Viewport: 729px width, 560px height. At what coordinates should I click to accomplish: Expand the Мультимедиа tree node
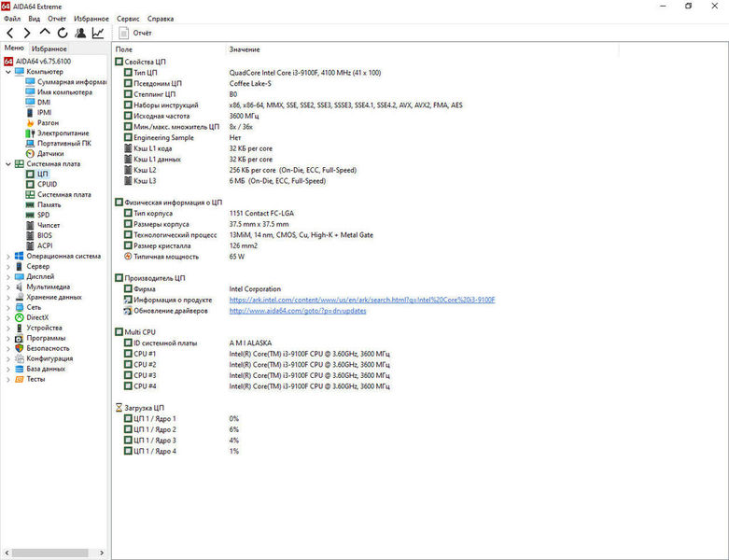7,287
